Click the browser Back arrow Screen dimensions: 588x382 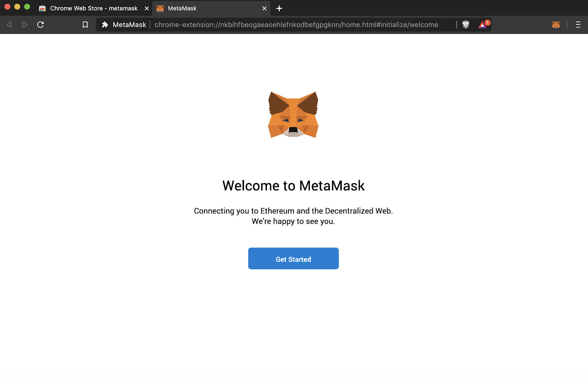(x=9, y=25)
